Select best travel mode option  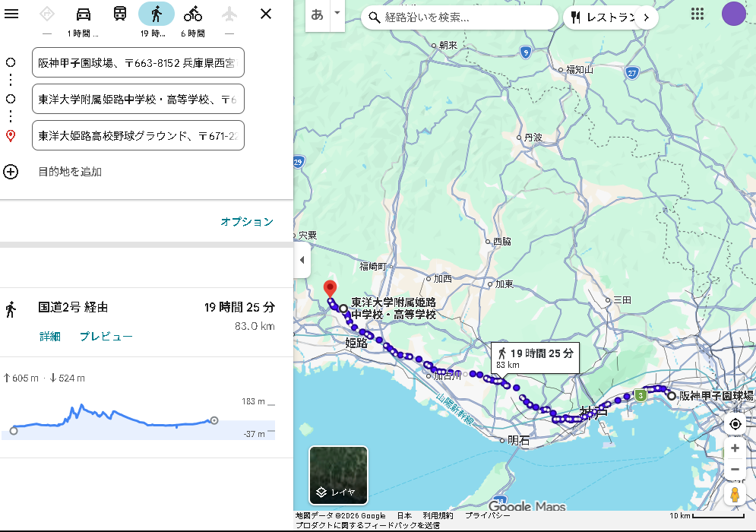coord(47,14)
